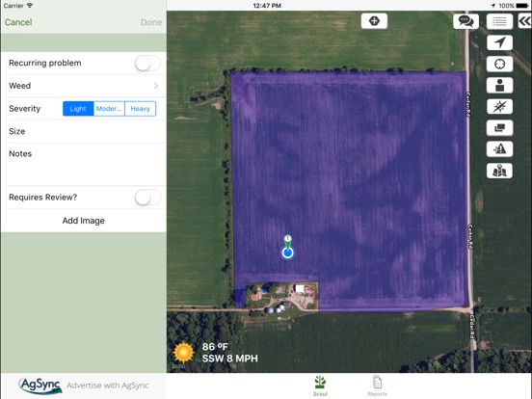Tap the crosshair target icon

499,64
